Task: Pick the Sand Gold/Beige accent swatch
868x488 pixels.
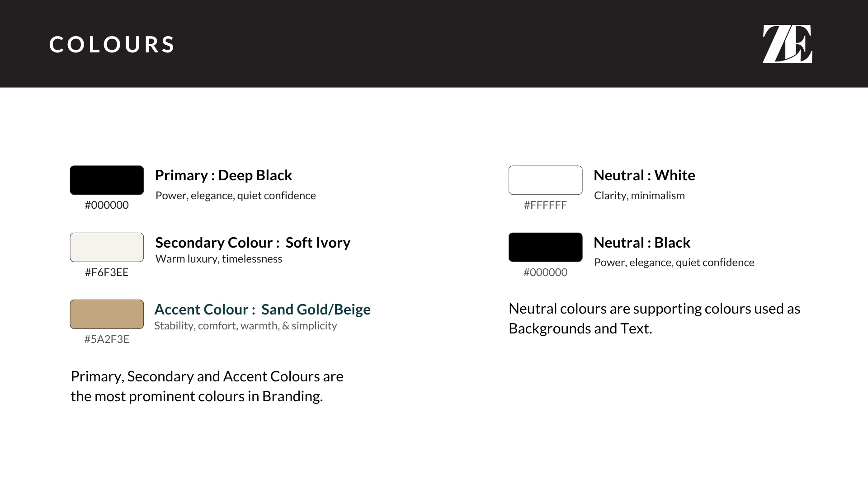Action: pyautogui.click(x=107, y=314)
